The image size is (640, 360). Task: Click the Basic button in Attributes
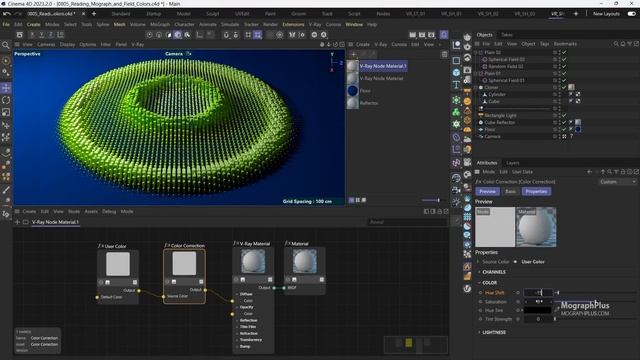point(511,191)
